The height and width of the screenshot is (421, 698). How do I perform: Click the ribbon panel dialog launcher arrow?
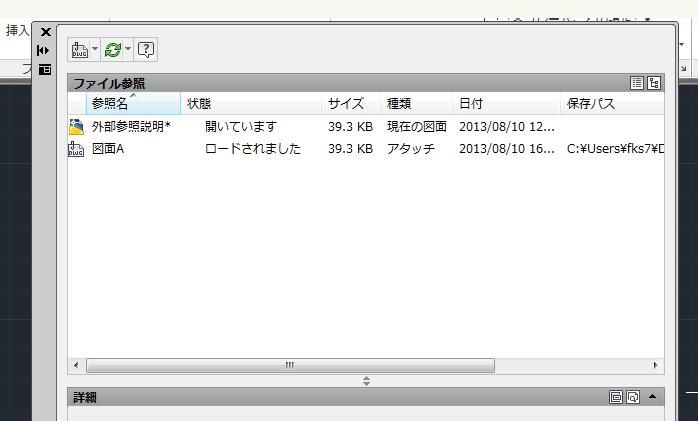[x=684, y=69]
